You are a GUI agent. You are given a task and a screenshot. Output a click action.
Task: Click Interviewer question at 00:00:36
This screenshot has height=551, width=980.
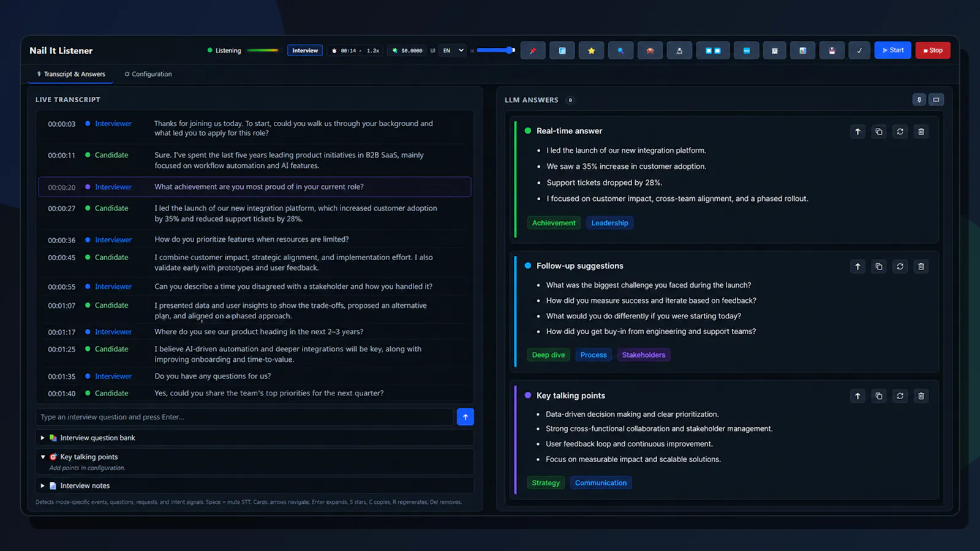[255, 239]
